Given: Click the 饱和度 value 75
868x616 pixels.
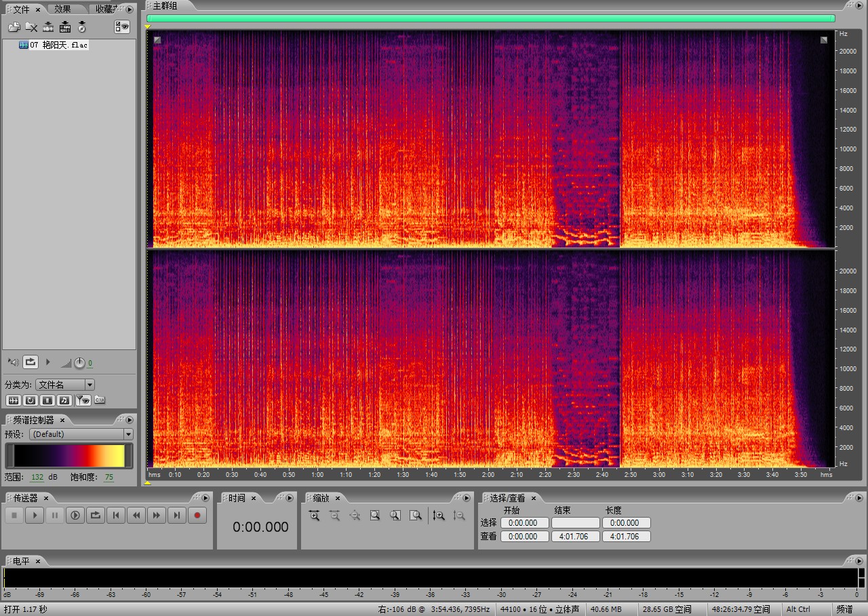Looking at the screenshot, I should (x=109, y=477).
